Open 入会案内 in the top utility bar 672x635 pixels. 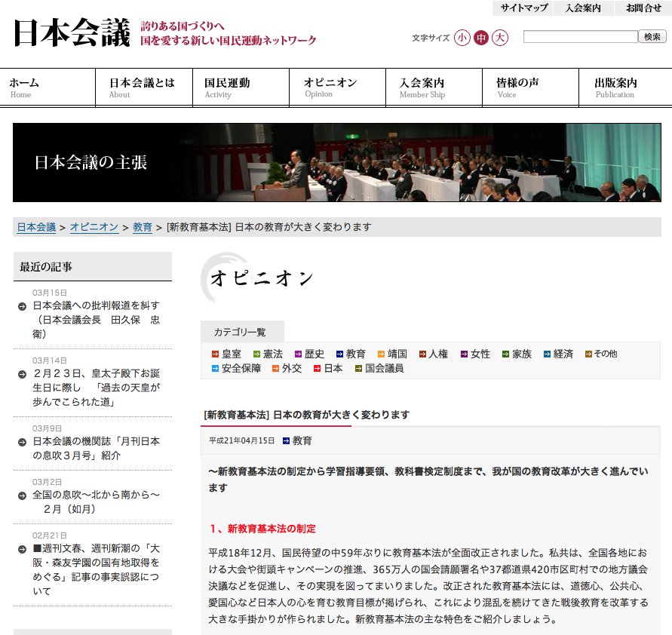click(583, 8)
